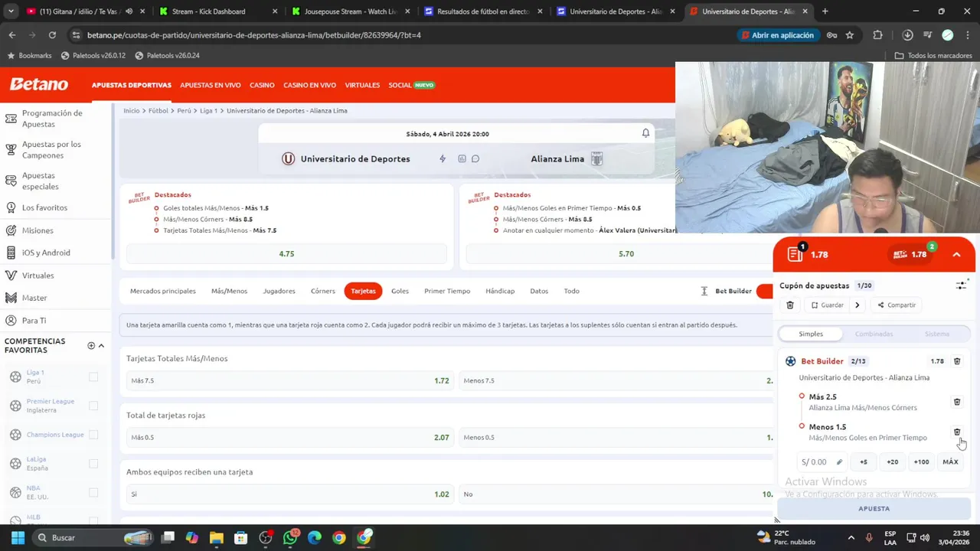Image resolution: width=980 pixels, height=551 pixels.
Task: Click the Betano logo
Action: click(39, 85)
